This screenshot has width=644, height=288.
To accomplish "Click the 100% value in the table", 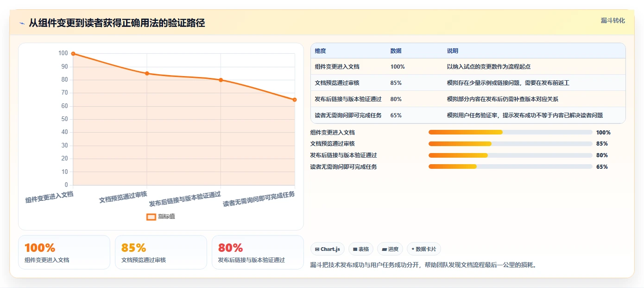I will click(398, 67).
